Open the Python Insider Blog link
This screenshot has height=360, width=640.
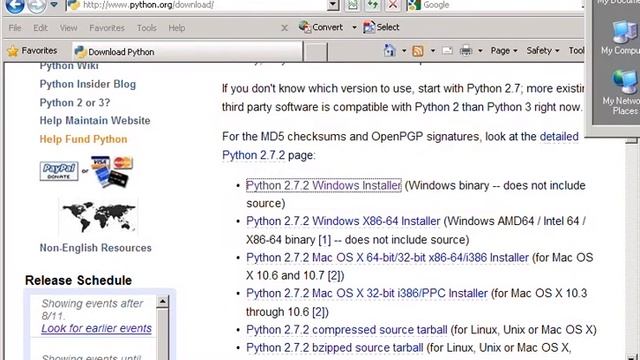[88, 84]
